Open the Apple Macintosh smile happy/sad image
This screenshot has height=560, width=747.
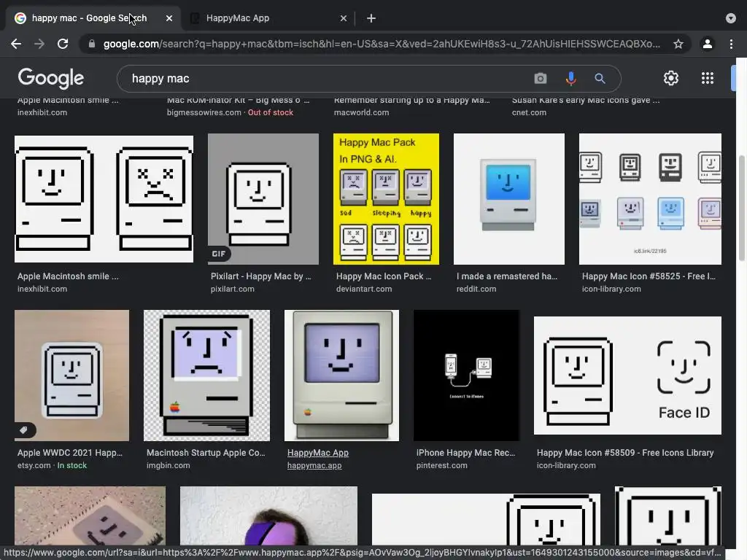point(104,199)
